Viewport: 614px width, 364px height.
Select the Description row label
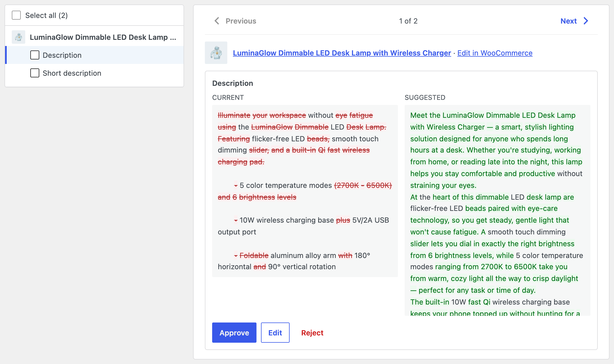[x=62, y=55]
